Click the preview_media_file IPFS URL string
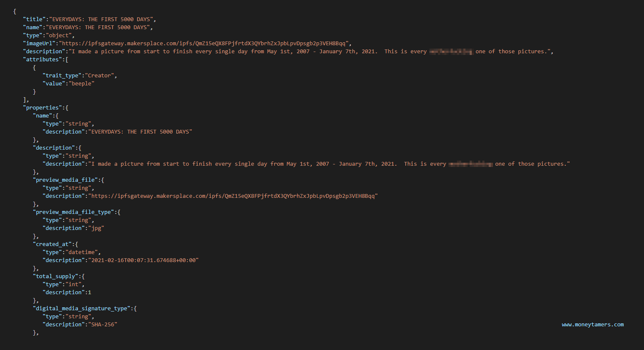Image resolution: width=644 pixels, height=350 pixels. [x=233, y=196]
